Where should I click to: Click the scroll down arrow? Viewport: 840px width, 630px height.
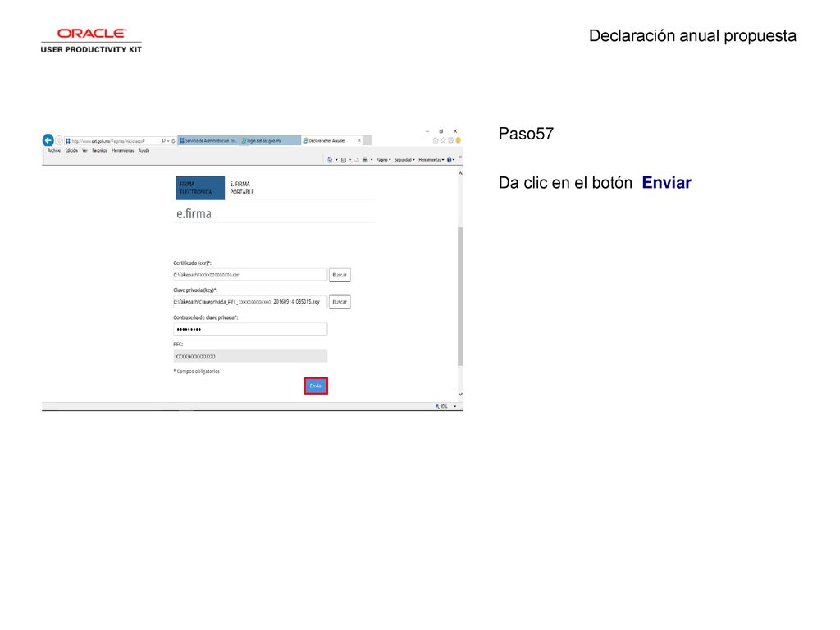(x=460, y=395)
